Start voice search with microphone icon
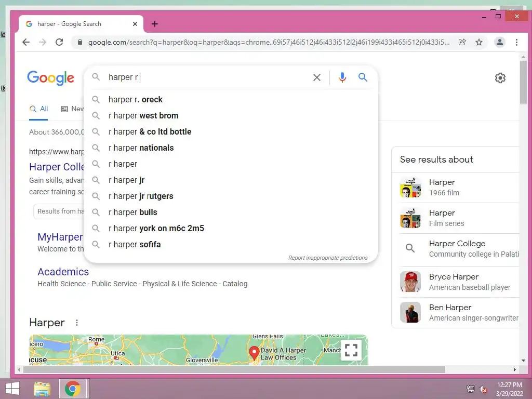 click(342, 77)
